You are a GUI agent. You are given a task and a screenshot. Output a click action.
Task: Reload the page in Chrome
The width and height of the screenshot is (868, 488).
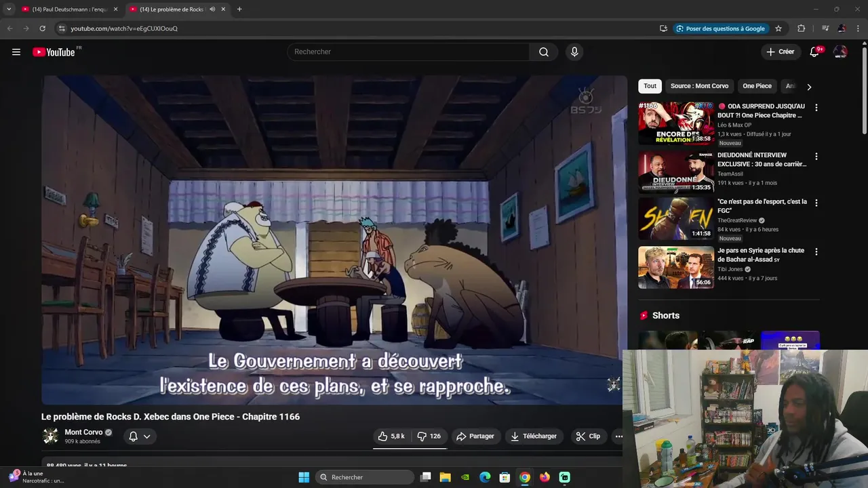42,28
